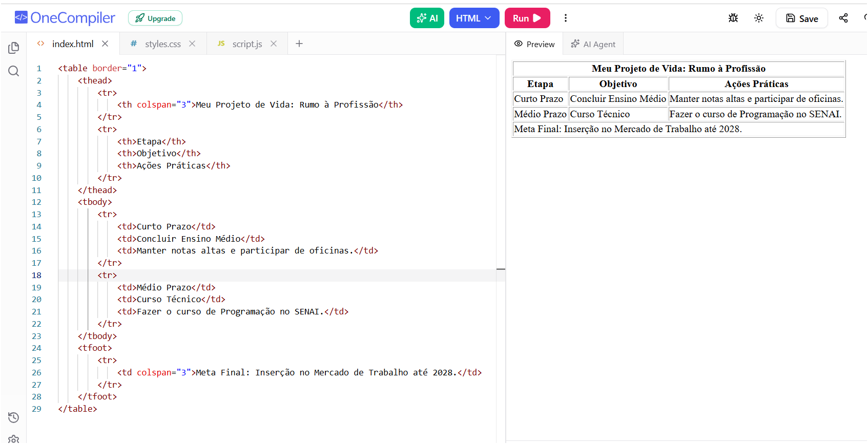
Task: Open the files explorer sidebar icon
Action: [x=14, y=48]
